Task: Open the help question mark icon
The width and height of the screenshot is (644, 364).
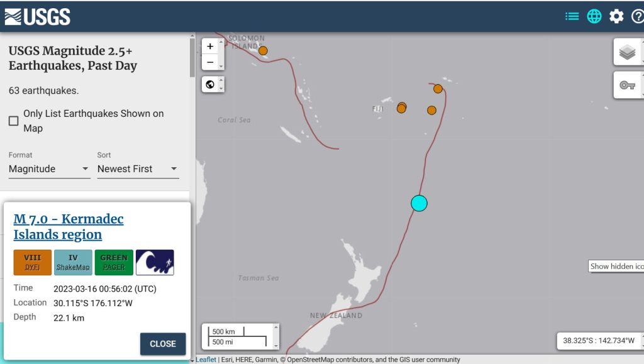Action: (637, 16)
